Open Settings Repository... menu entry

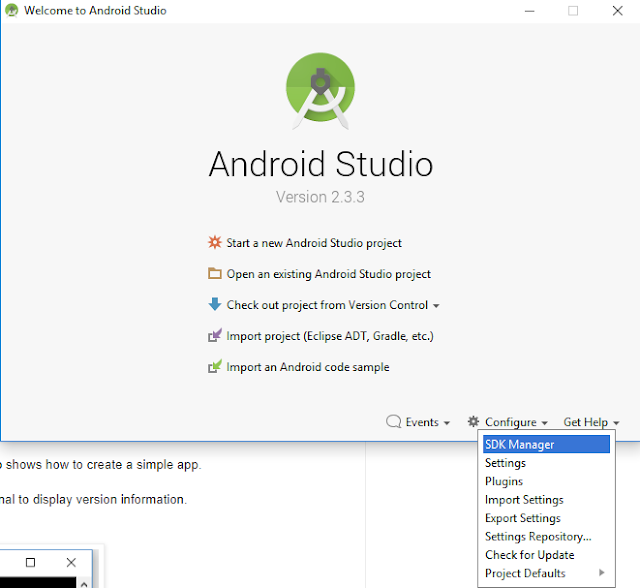pos(546,536)
